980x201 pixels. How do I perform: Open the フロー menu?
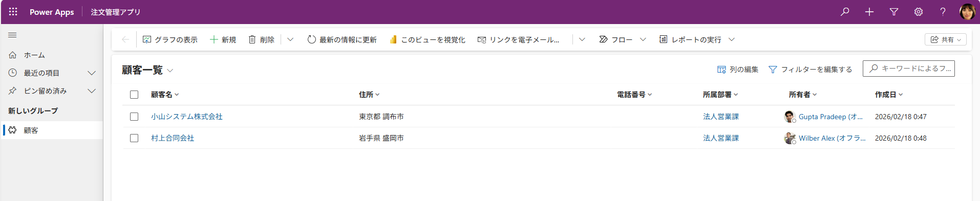[616, 39]
